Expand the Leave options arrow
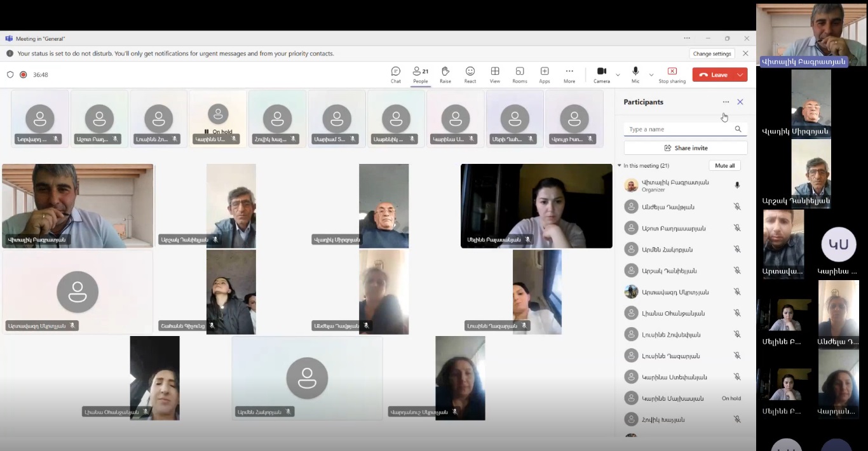868x451 pixels. [x=740, y=75]
